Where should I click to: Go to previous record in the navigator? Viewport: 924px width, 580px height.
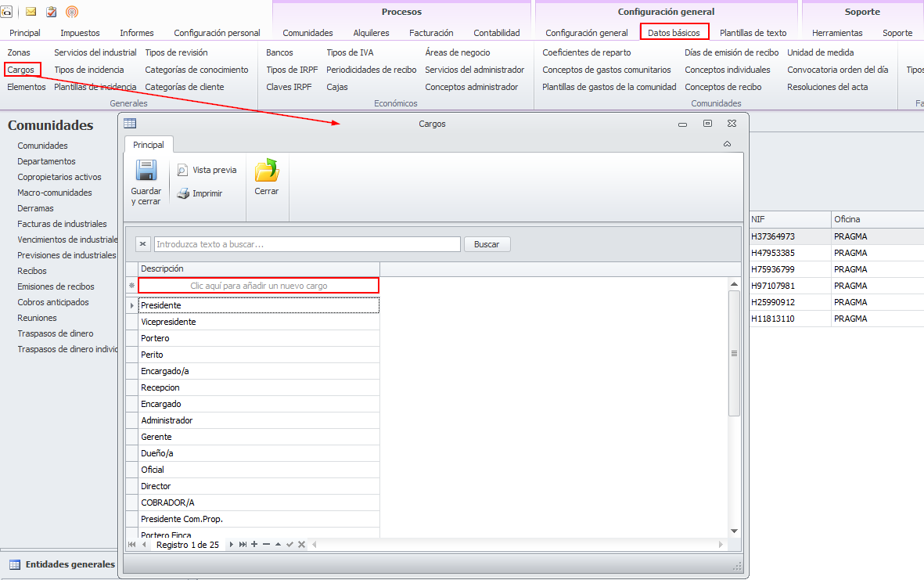pos(145,545)
